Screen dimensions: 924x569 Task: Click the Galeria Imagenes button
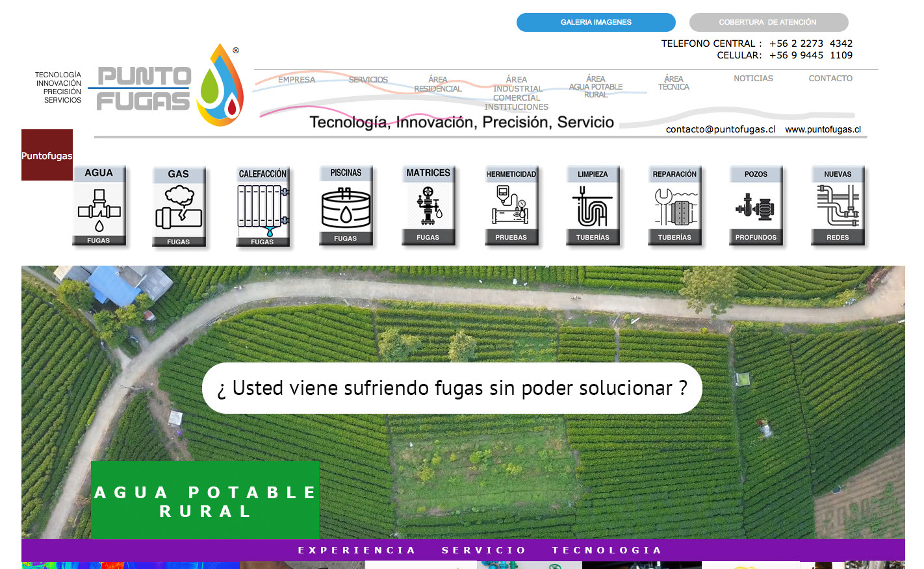pyautogui.click(x=596, y=22)
